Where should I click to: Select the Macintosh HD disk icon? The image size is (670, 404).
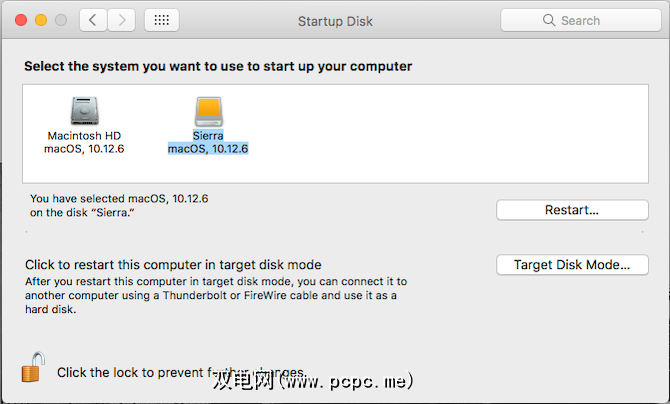(x=84, y=110)
